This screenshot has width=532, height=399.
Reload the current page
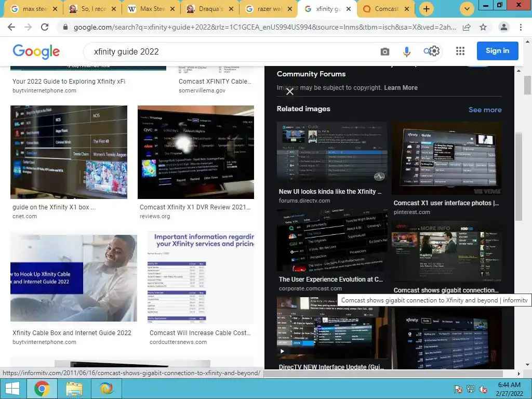45,27
